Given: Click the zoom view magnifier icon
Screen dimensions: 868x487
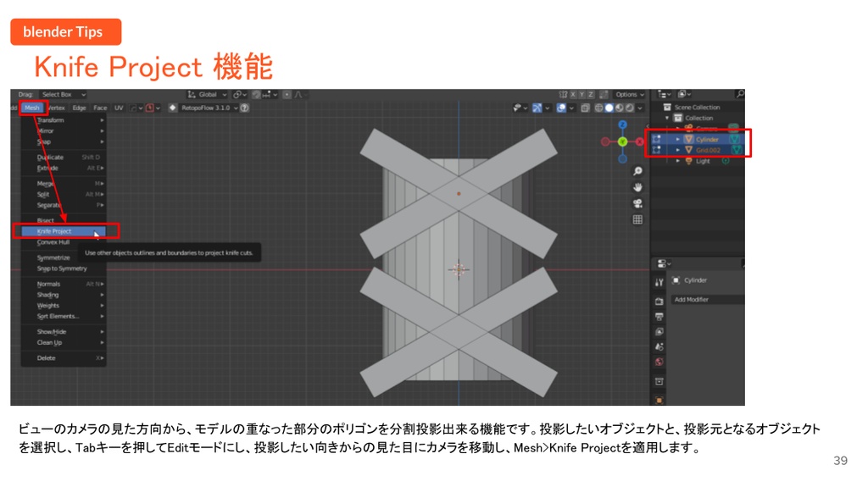Looking at the screenshot, I should tap(637, 172).
